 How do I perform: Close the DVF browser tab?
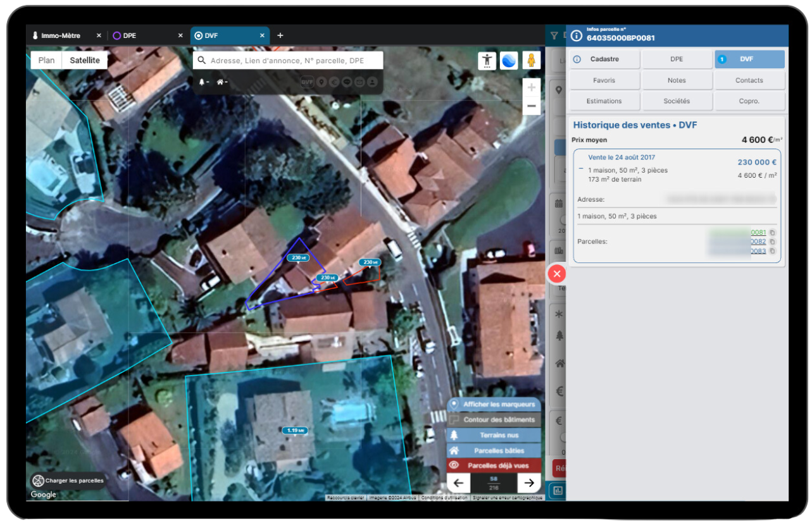pos(262,35)
